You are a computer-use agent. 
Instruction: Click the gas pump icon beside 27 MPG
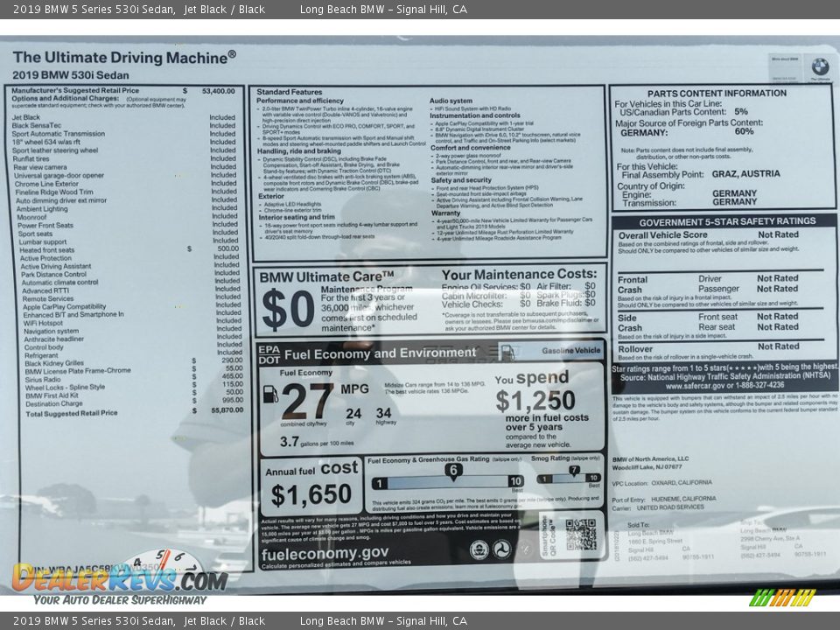tap(270, 394)
